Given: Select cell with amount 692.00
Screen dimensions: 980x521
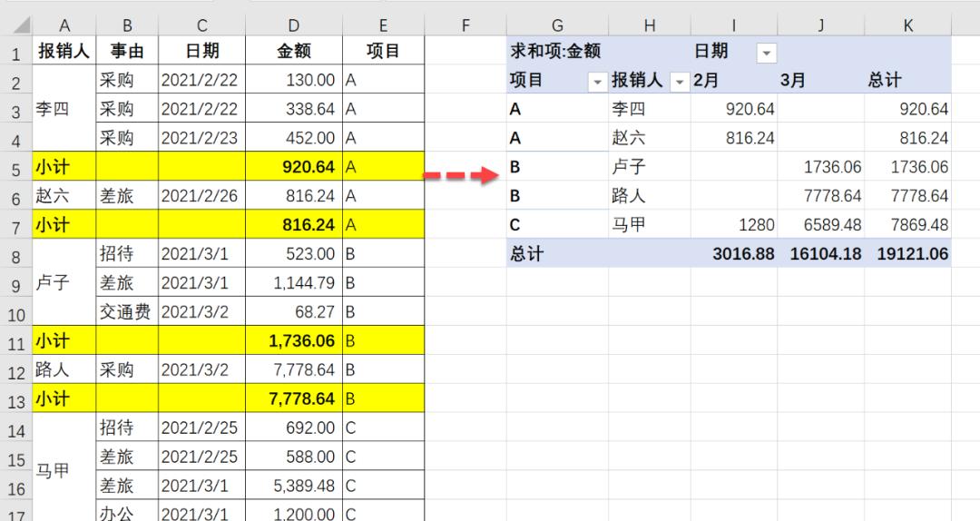Looking at the screenshot, I should tap(294, 428).
